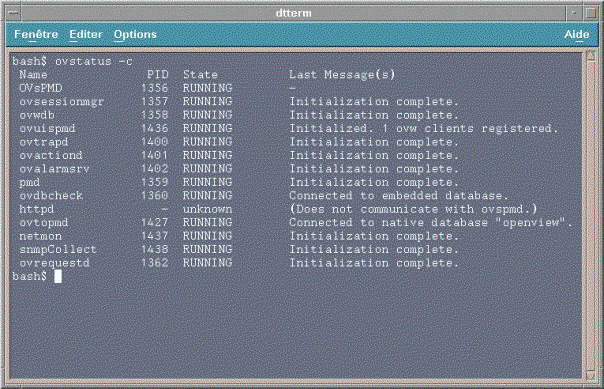Click the process name 'snmpCollect'
The image size is (604, 389).
click(x=58, y=250)
